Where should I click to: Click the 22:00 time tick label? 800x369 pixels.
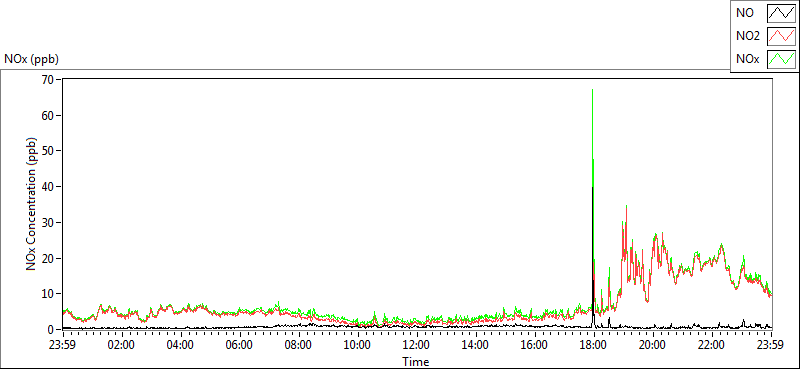click(712, 344)
